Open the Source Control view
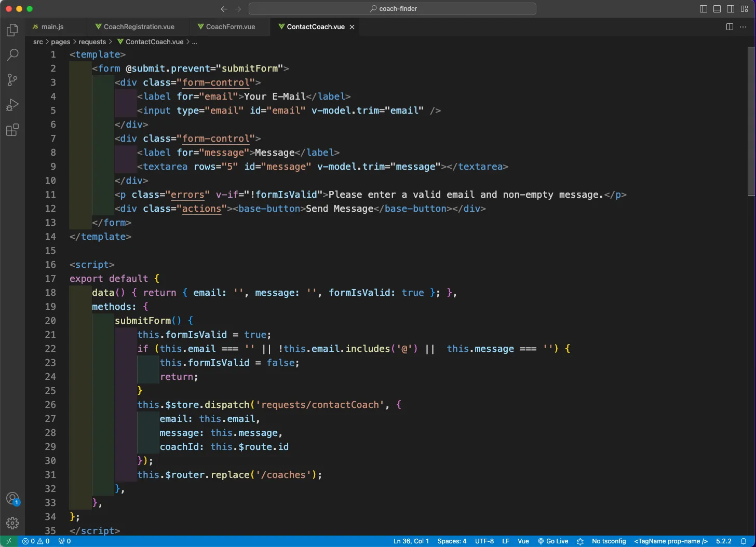756x547 pixels. pos(12,79)
